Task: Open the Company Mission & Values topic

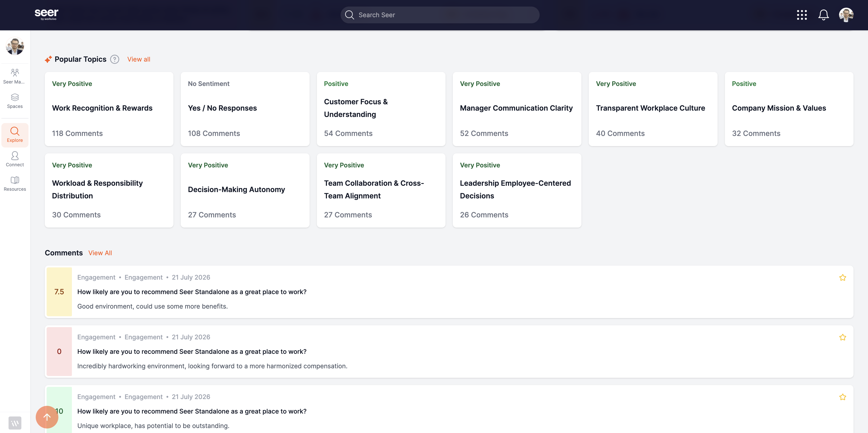Action: 789,109
